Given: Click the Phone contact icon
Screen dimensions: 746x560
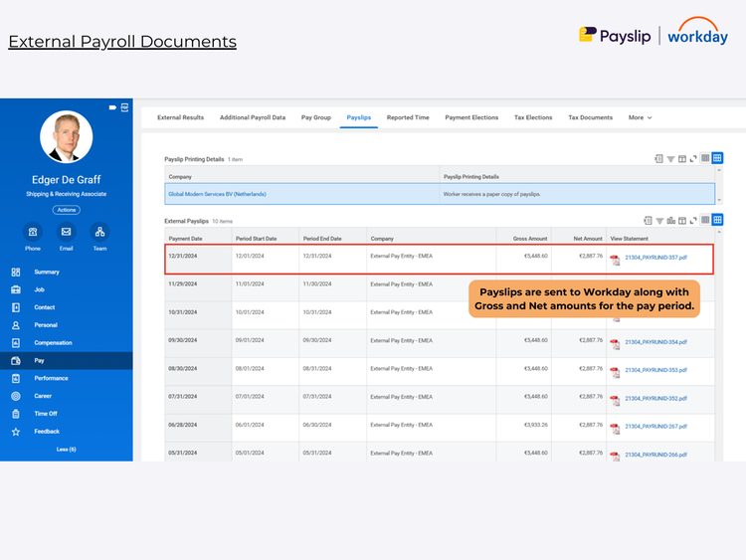Looking at the screenshot, I should 33,232.
